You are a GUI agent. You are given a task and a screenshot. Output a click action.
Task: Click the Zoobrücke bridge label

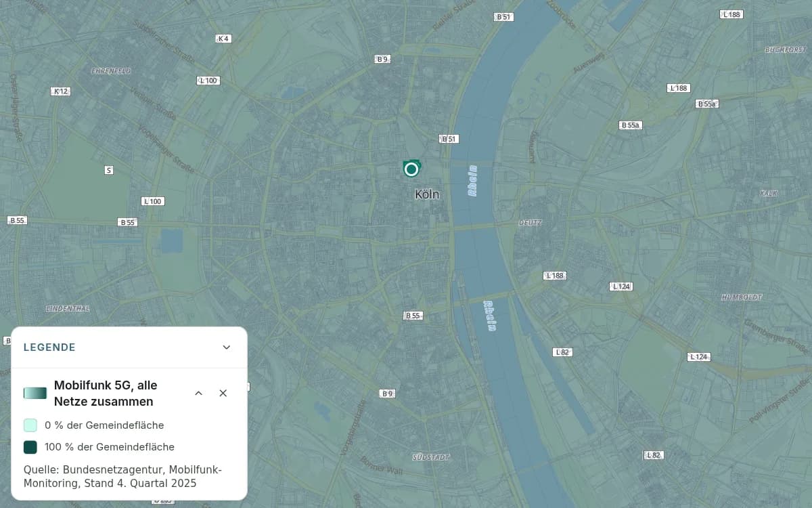coord(561,14)
